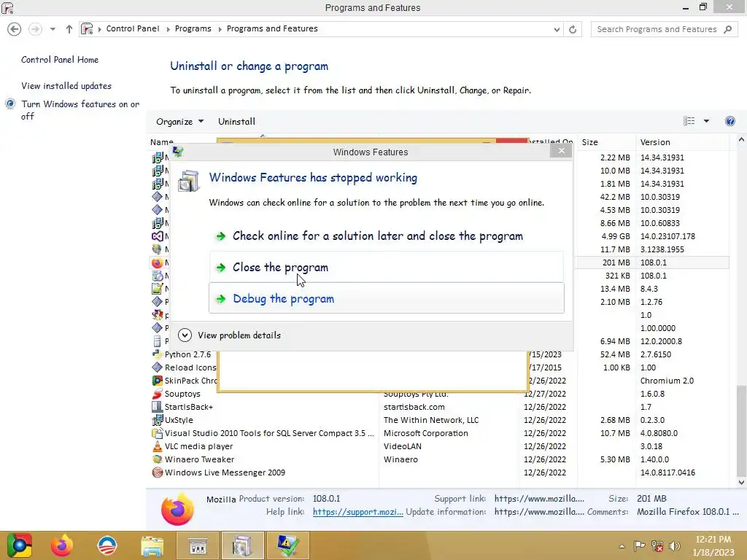This screenshot has height=560, width=747.
Task: Sort list by Name column
Action: tap(162, 142)
